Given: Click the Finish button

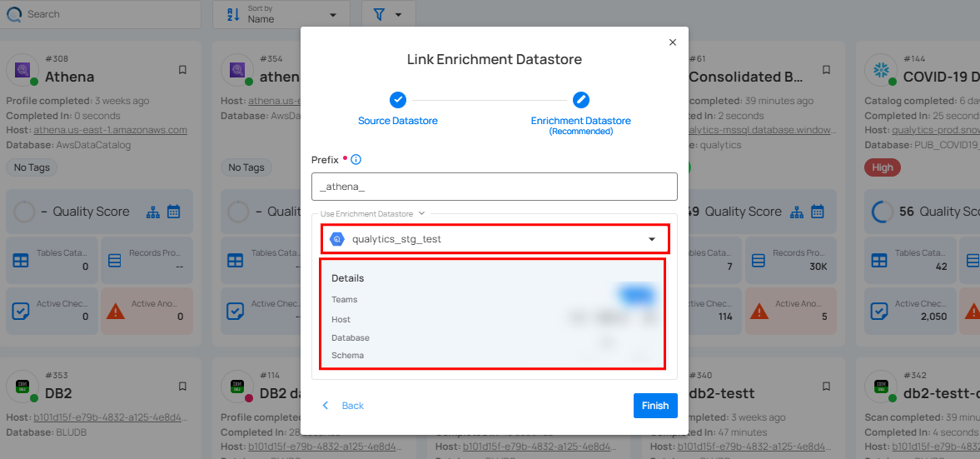Looking at the screenshot, I should point(655,406).
